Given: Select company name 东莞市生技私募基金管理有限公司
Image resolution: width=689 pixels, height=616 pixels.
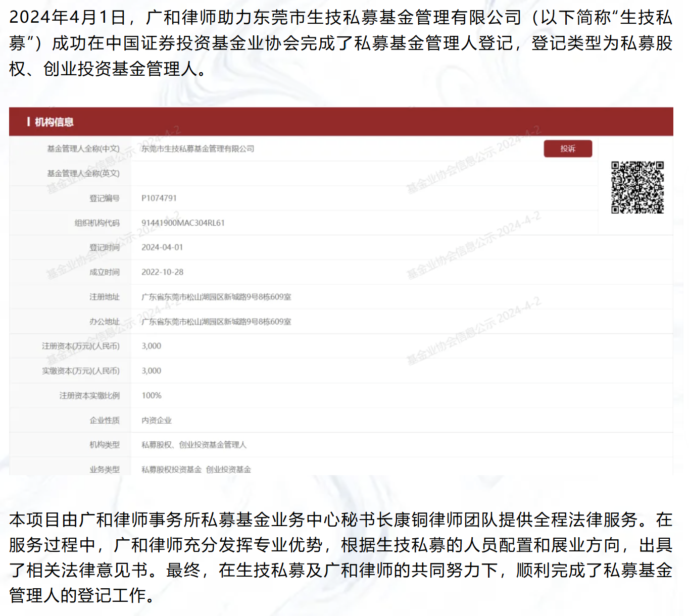Looking at the screenshot, I should pyautogui.click(x=198, y=148).
